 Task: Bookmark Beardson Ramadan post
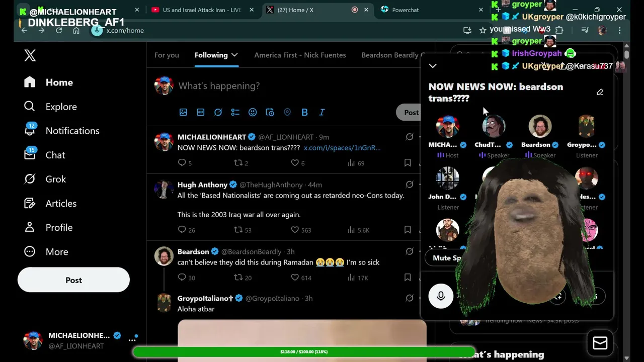(x=408, y=278)
